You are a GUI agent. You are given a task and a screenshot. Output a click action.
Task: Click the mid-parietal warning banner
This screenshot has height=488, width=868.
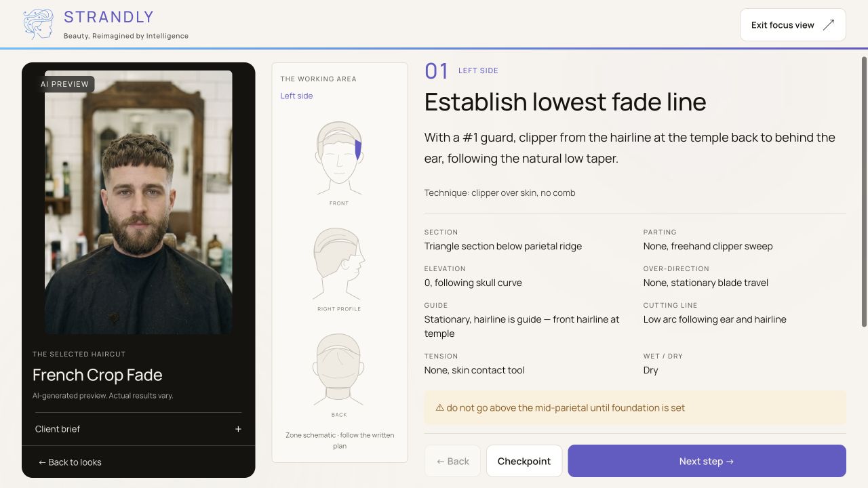[635, 408]
